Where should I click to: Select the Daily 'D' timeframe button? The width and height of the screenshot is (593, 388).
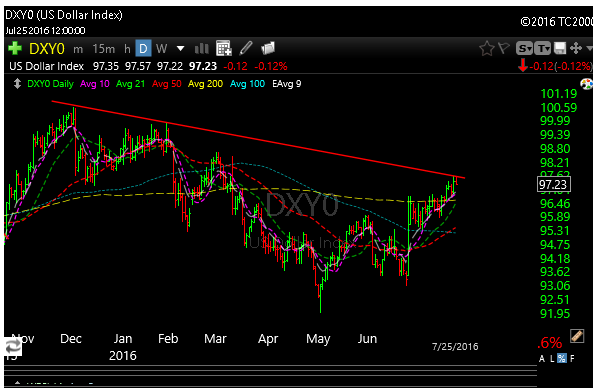(x=143, y=48)
